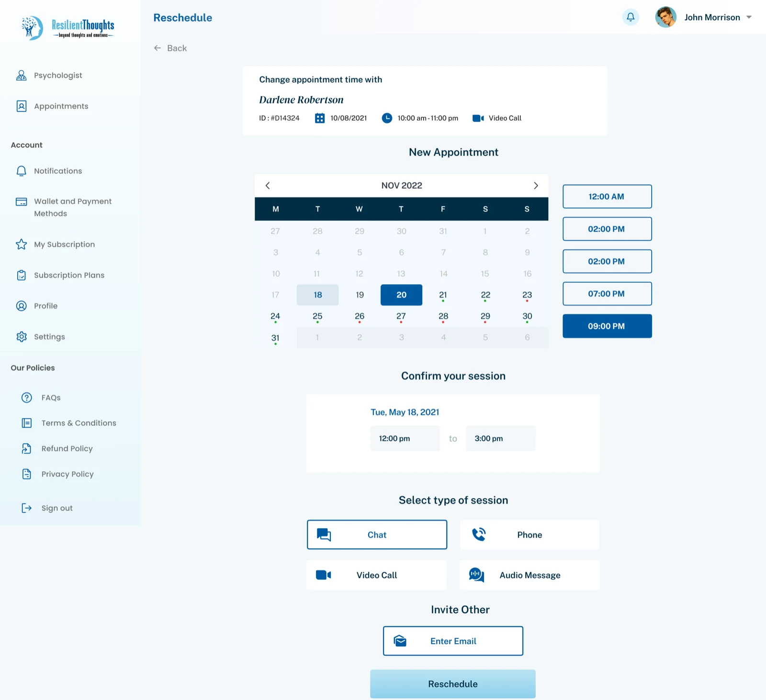
Task: Click the ID #D14324 text
Action: (279, 118)
